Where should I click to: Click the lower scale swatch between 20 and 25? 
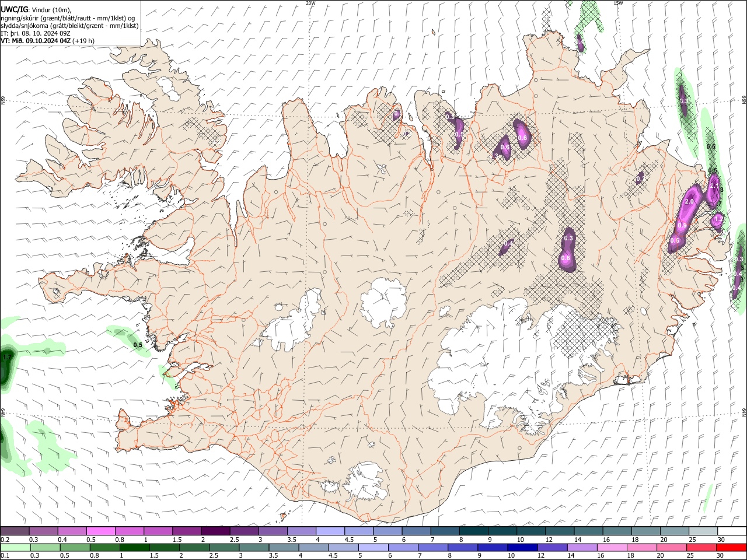(x=672, y=547)
